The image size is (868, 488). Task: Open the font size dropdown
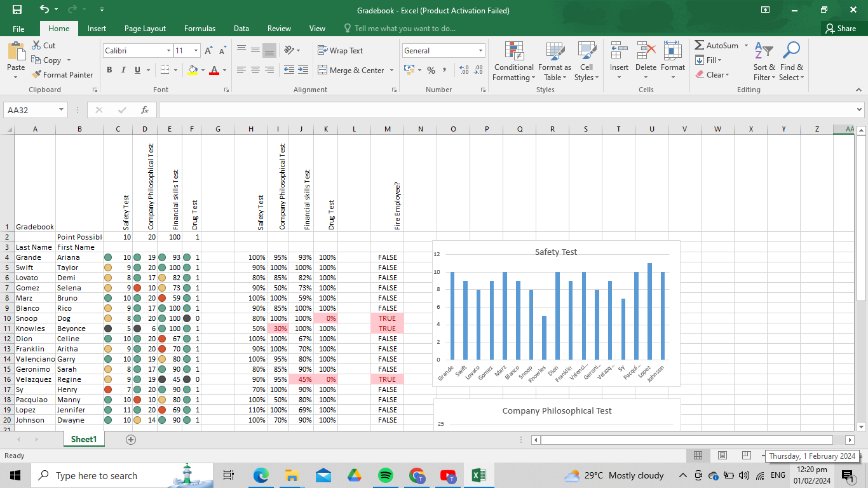[x=196, y=51]
